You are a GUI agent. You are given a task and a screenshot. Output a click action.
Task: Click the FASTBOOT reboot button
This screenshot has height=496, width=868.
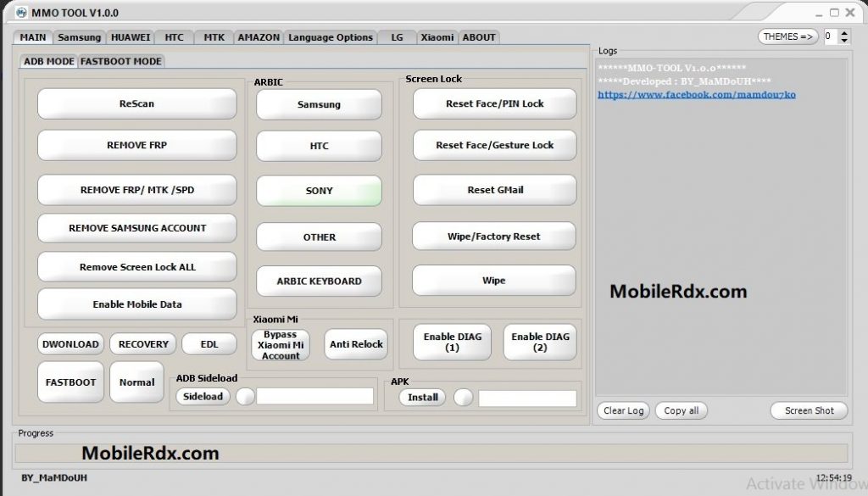[70, 382]
